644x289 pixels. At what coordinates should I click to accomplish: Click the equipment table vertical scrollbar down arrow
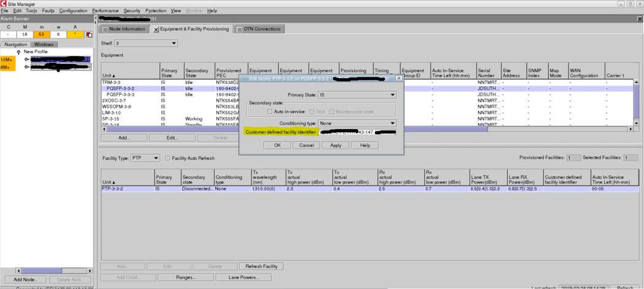[636, 123]
